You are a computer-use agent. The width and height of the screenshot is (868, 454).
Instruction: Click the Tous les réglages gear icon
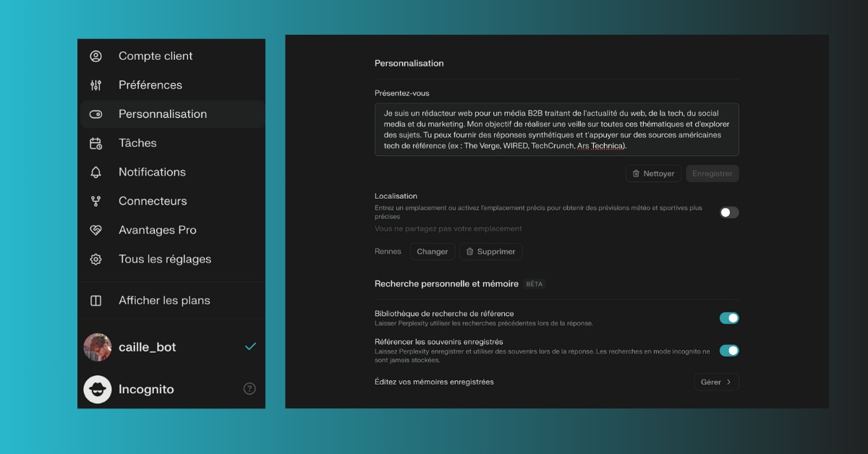95,259
